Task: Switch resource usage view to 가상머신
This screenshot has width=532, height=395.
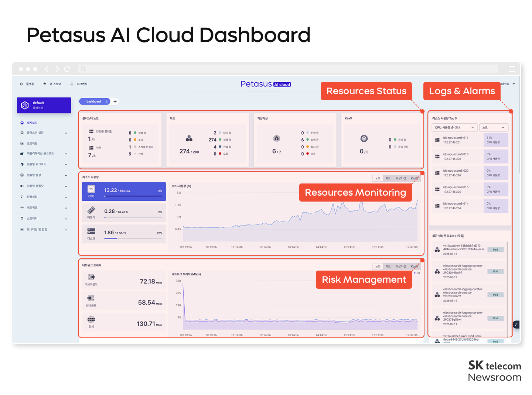Action: [400, 178]
